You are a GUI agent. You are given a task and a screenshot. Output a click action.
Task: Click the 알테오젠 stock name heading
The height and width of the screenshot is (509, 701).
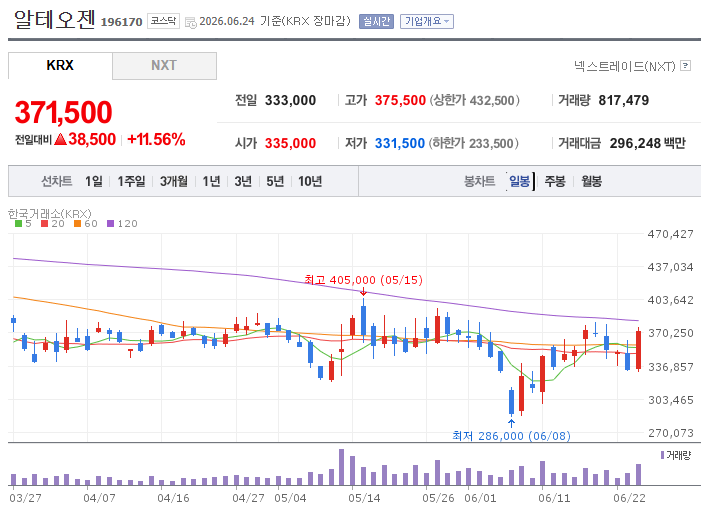point(55,20)
